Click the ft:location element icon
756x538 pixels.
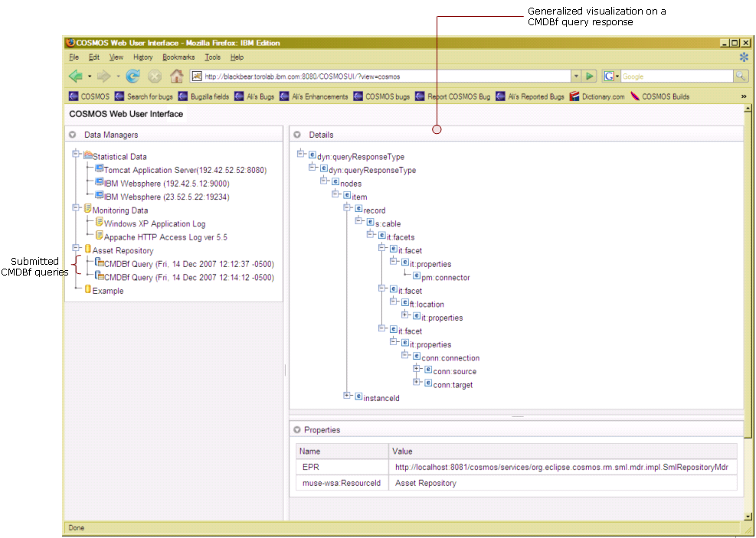[x=405, y=302]
